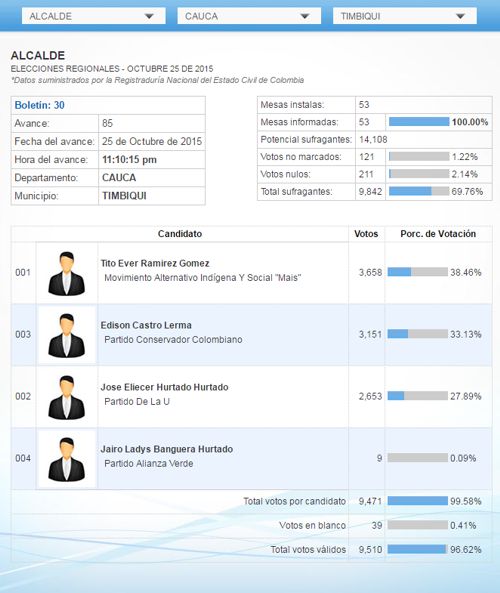
Task: Click the Total votos válidos 96.62% bar
Action: click(x=418, y=550)
